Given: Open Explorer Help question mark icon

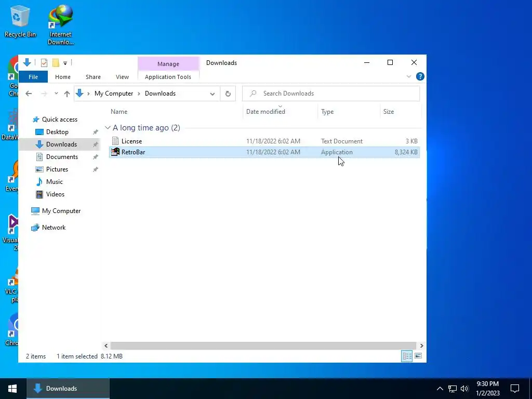Looking at the screenshot, I should 420,77.
